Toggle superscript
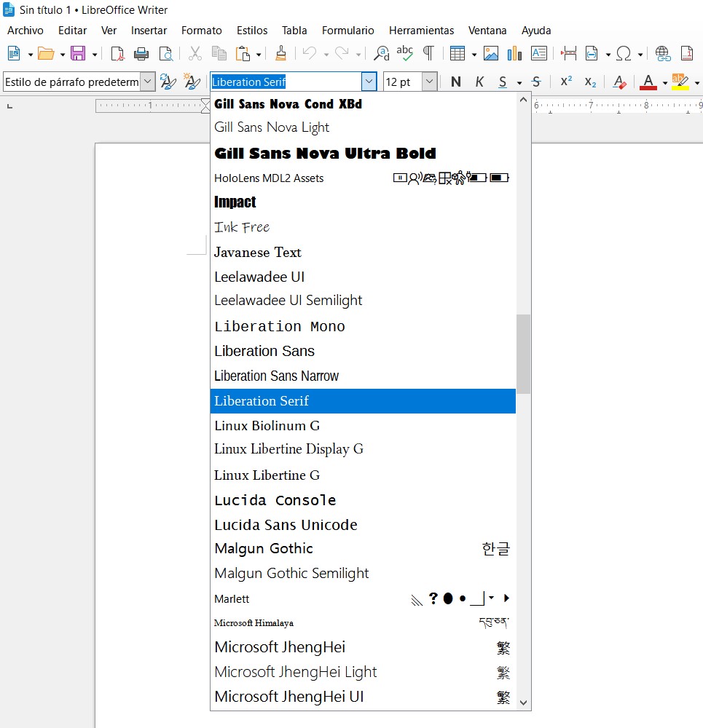703x728 pixels. pyautogui.click(x=566, y=82)
